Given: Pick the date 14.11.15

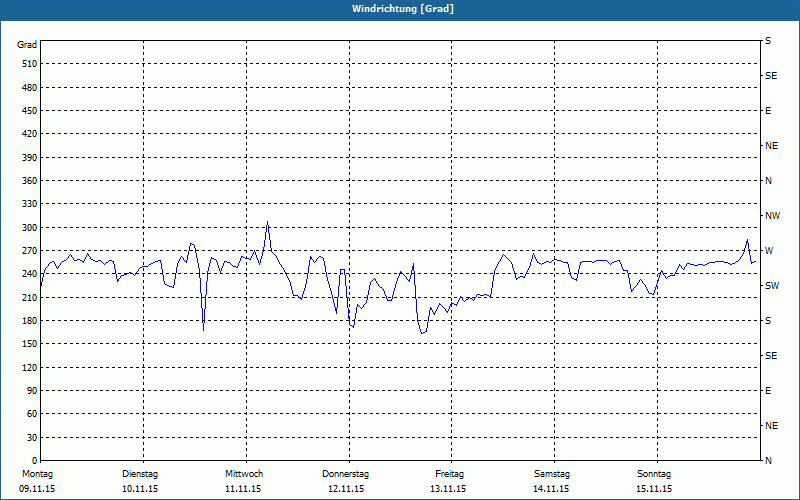Looking at the screenshot, I should coord(551,489).
